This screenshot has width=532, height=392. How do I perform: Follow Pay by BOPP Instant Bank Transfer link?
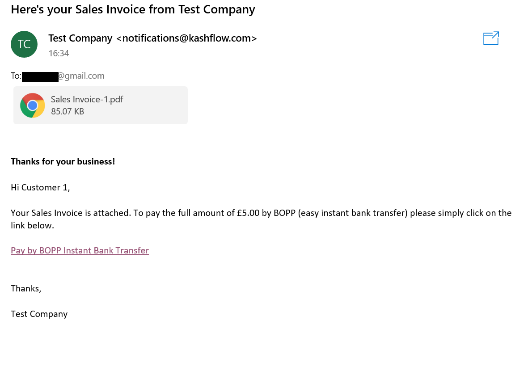pos(80,251)
